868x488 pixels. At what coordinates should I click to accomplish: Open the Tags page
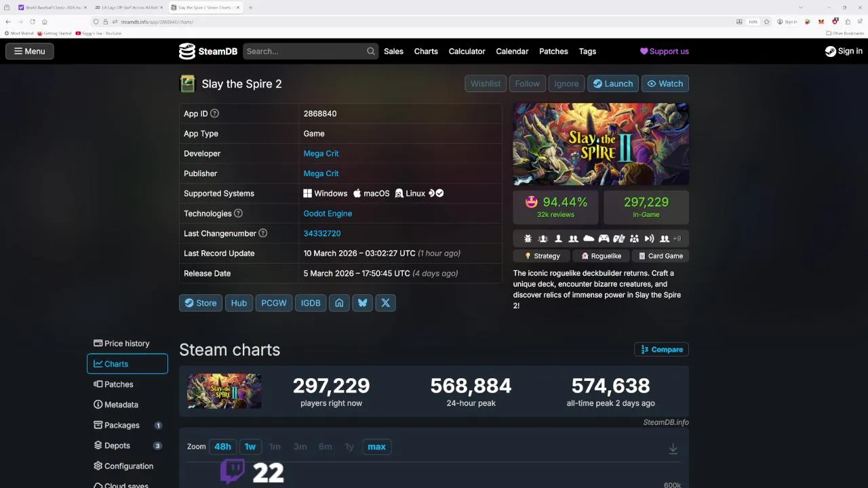(587, 52)
